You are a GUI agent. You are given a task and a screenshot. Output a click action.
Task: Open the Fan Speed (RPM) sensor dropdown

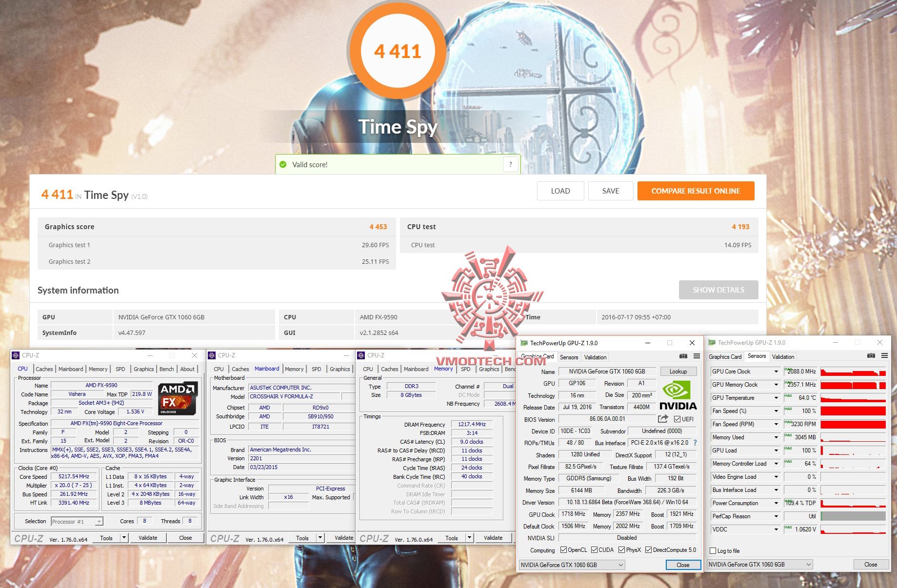(776, 424)
